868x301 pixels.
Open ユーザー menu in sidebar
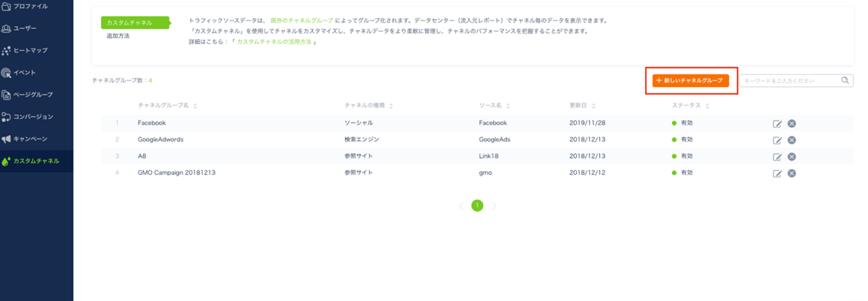point(27,29)
